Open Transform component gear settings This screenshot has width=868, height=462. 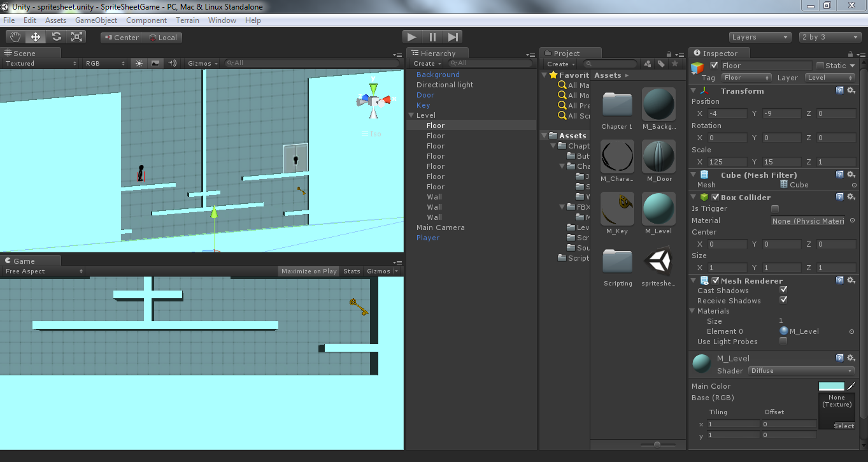click(x=851, y=90)
